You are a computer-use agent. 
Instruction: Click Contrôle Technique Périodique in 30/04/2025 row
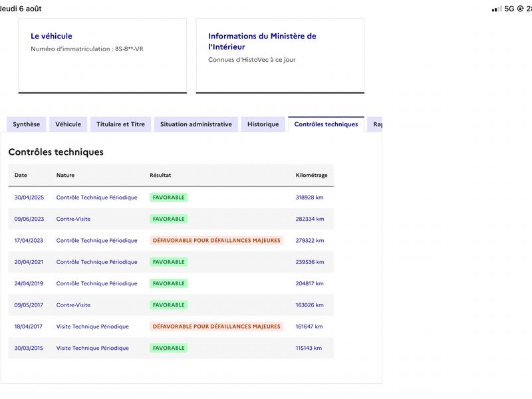(96, 198)
